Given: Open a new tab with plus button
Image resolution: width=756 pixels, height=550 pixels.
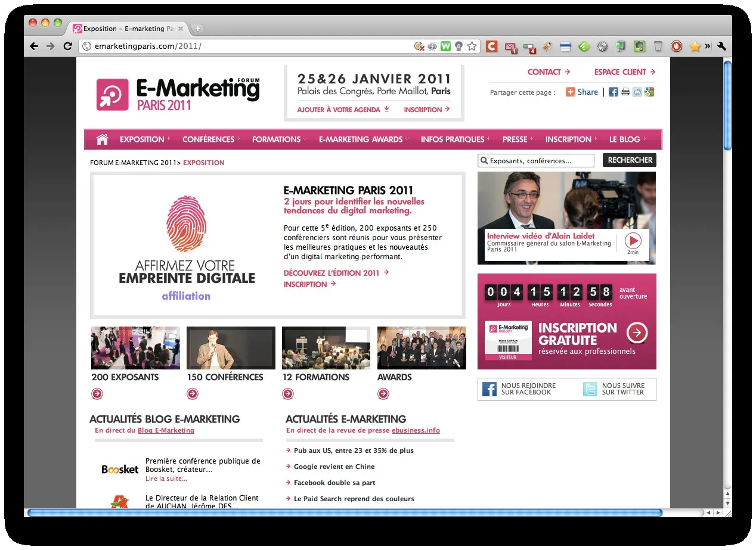Looking at the screenshot, I should tap(197, 29).
